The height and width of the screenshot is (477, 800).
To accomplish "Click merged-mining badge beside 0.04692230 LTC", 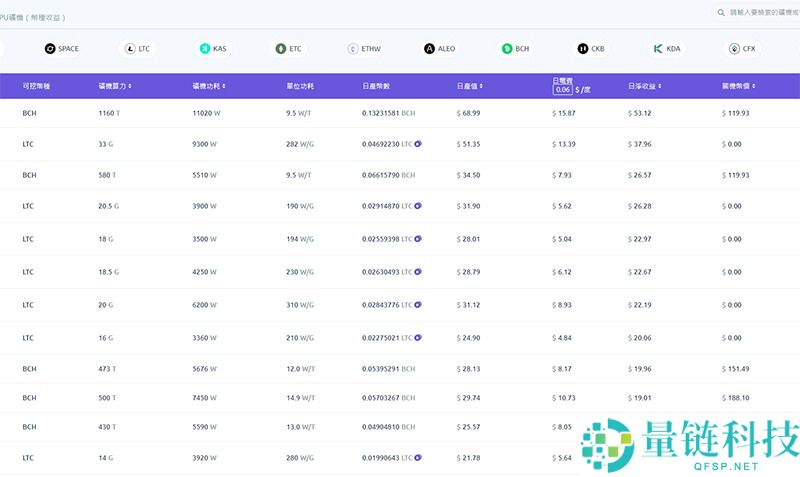I will pos(417,144).
